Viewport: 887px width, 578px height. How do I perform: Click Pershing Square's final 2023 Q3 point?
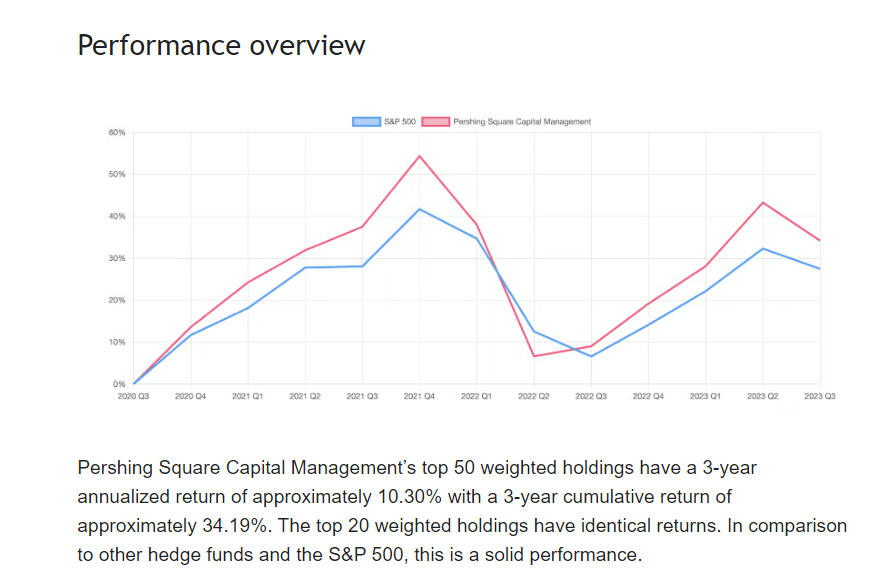pos(820,240)
